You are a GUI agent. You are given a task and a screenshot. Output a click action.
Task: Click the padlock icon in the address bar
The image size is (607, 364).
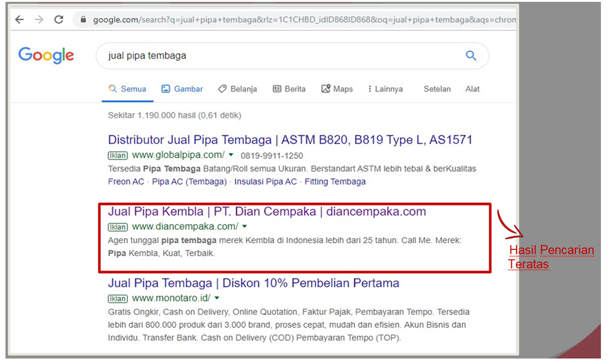pos(83,19)
